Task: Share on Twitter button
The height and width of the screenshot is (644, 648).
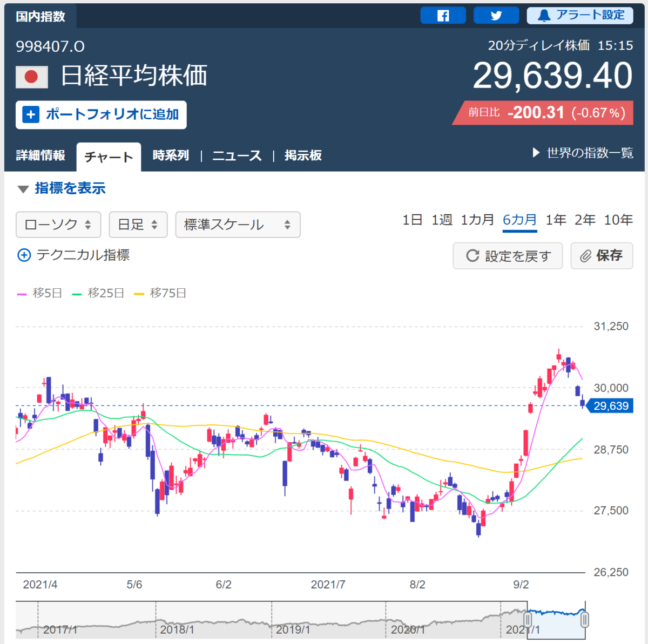Action: pos(496,15)
